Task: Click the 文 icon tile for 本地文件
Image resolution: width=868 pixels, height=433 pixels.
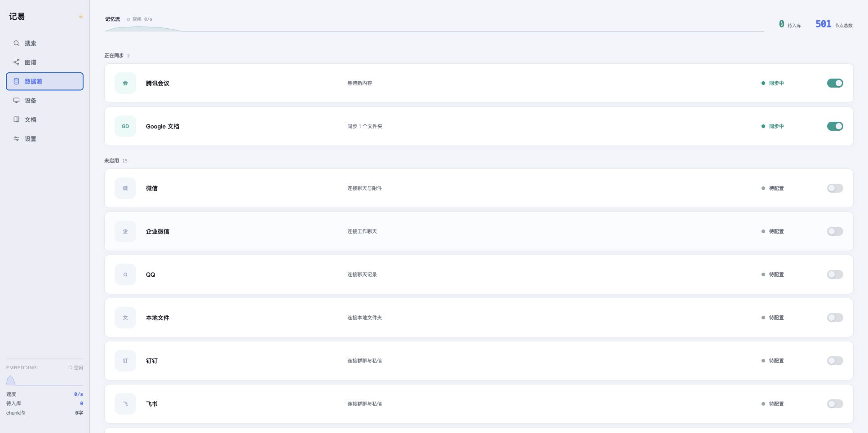Action: coord(125,318)
